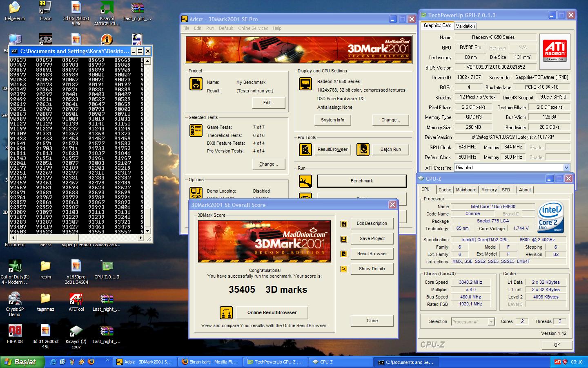Open the Edit menu in 3DMark2001
This screenshot has width=588, height=368.
tap(198, 28)
